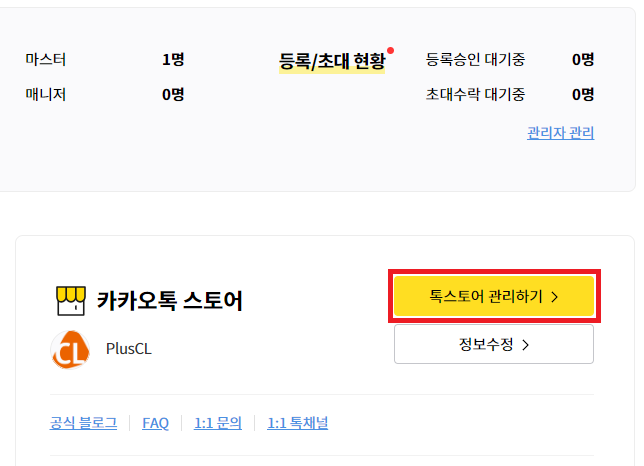Click the 등록승인 대기중 label
The height and width of the screenshot is (466, 644).
(x=475, y=60)
